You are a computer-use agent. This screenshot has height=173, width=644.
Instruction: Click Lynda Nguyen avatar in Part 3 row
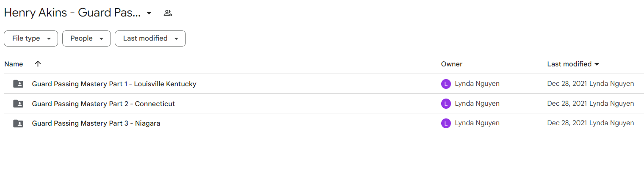(446, 124)
